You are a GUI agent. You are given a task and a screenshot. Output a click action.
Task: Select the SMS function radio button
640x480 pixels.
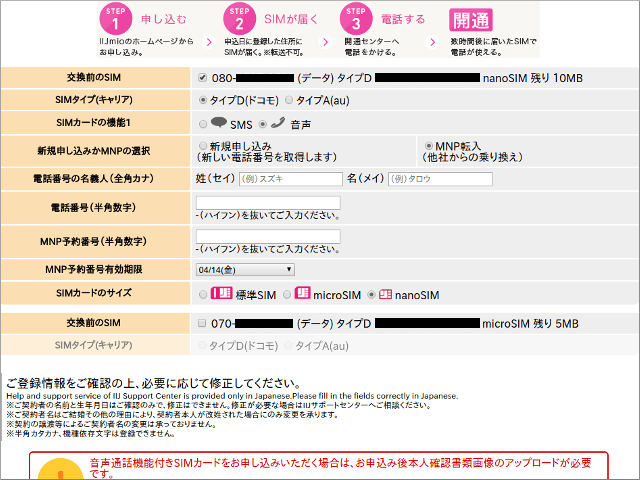[203, 124]
